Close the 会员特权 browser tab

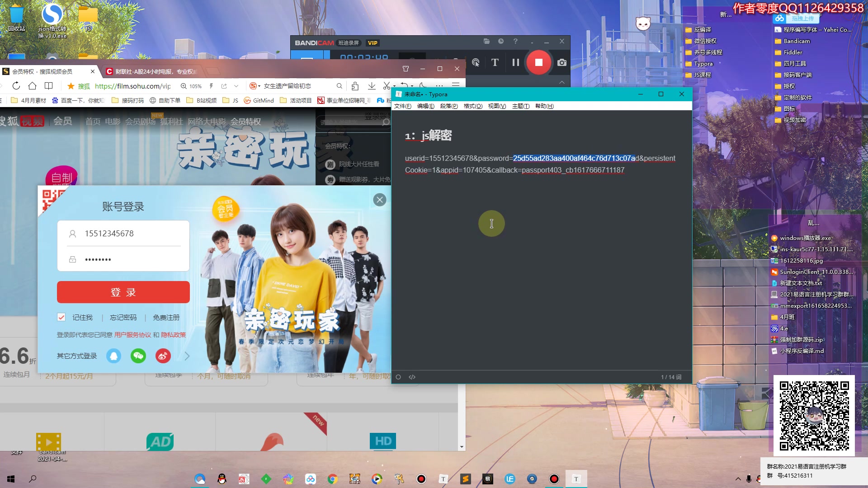[x=93, y=71]
